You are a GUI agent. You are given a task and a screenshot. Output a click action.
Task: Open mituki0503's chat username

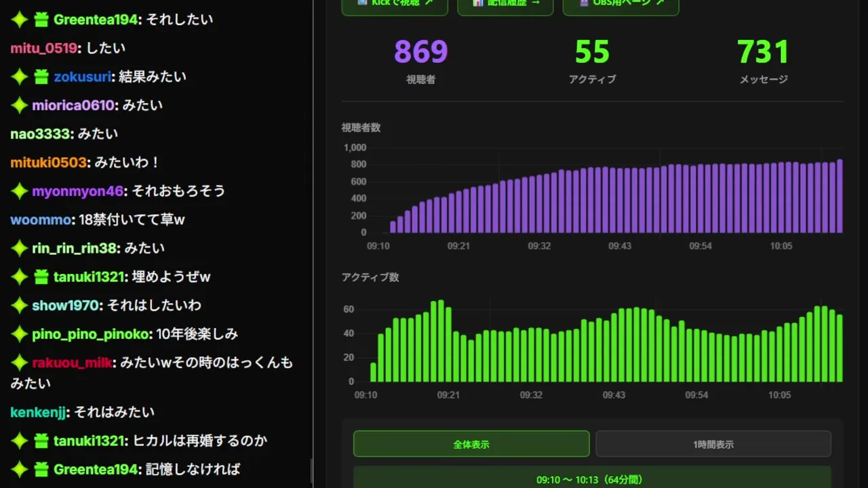click(x=48, y=163)
